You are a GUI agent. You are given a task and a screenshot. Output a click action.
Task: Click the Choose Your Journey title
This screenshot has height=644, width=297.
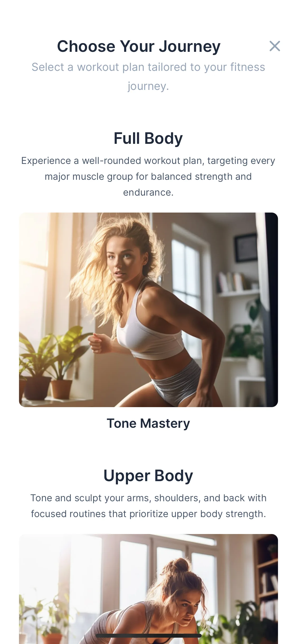click(x=139, y=47)
